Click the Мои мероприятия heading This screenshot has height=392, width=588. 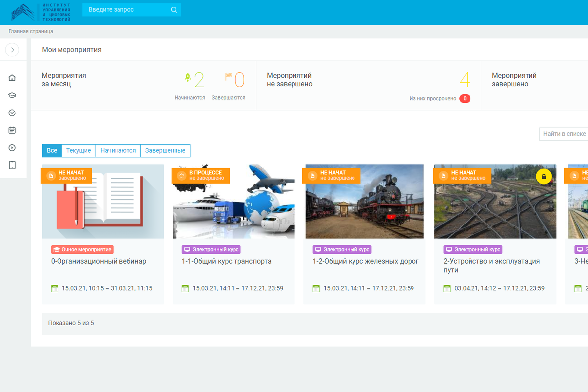pos(71,50)
